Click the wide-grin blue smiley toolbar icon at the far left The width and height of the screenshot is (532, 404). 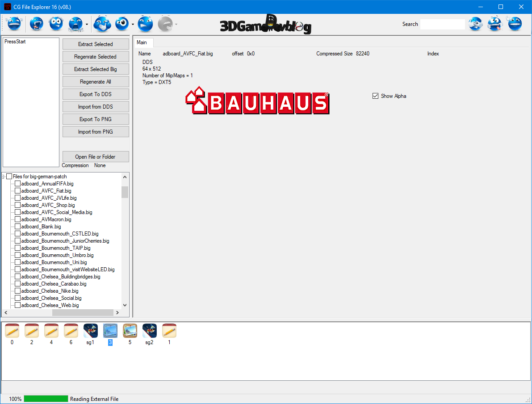click(14, 24)
